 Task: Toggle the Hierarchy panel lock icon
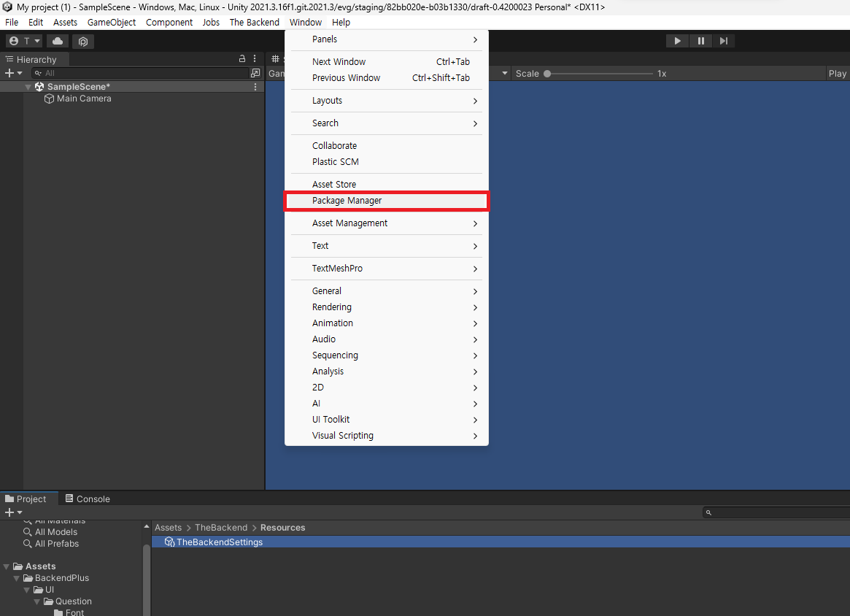(x=242, y=58)
